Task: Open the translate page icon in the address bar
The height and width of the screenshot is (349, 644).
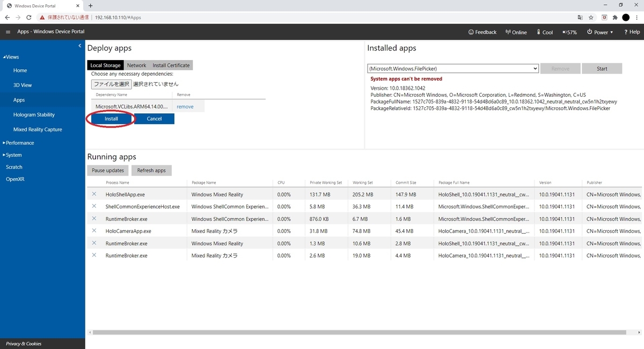Action: point(580,17)
